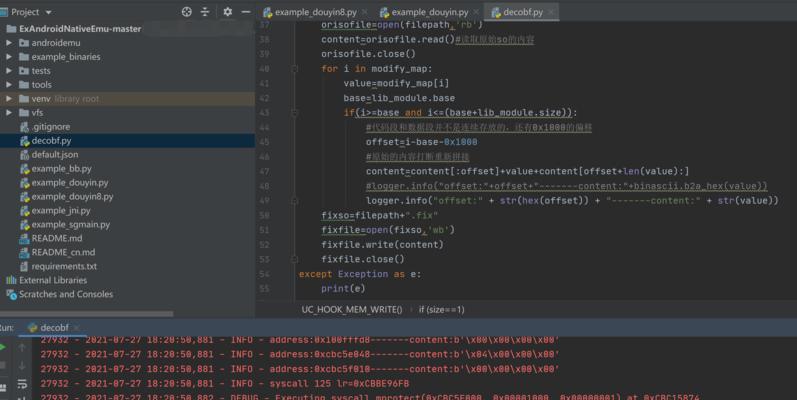Close the example_douyin.py tab

click(x=476, y=12)
